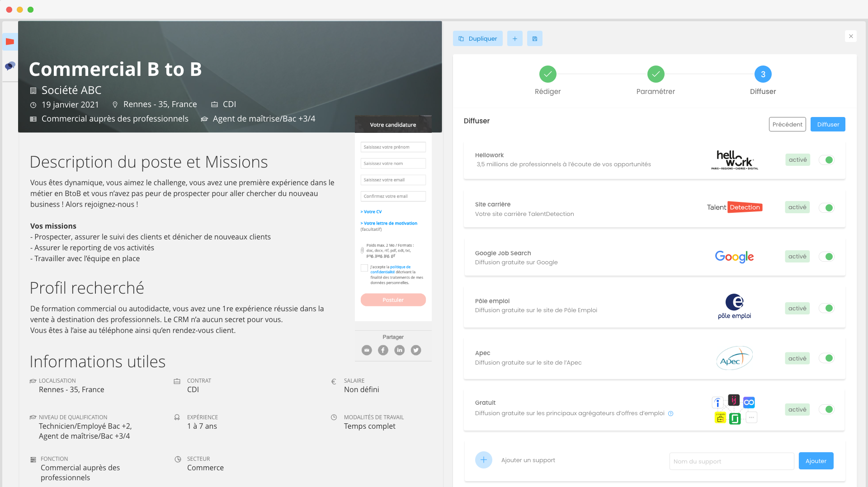868x487 pixels.
Task: Open the Votre CV link
Action: pos(371,212)
